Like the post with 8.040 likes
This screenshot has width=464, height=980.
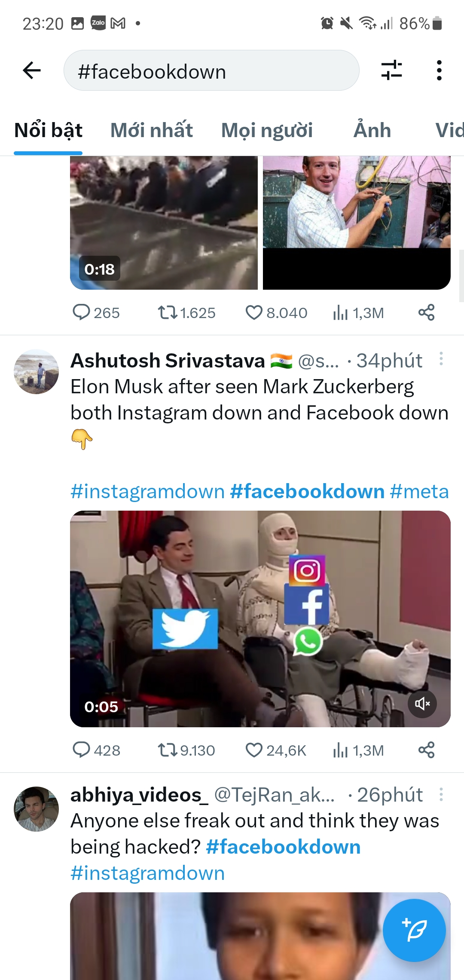(254, 312)
